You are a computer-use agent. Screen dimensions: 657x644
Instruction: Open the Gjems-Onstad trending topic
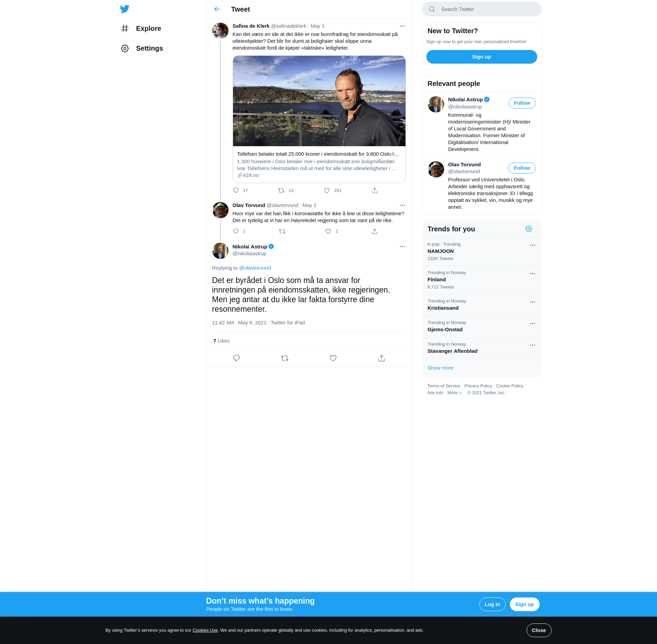tap(481, 326)
